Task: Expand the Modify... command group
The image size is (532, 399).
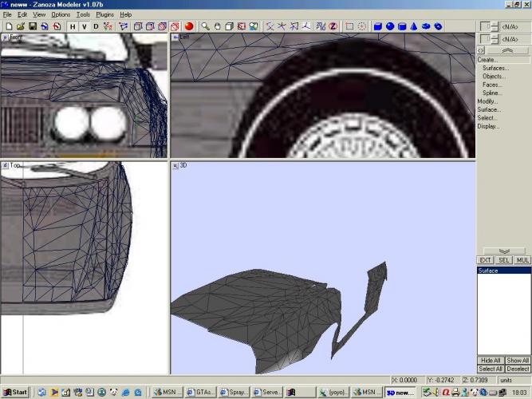Action: [x=487, y=101]
